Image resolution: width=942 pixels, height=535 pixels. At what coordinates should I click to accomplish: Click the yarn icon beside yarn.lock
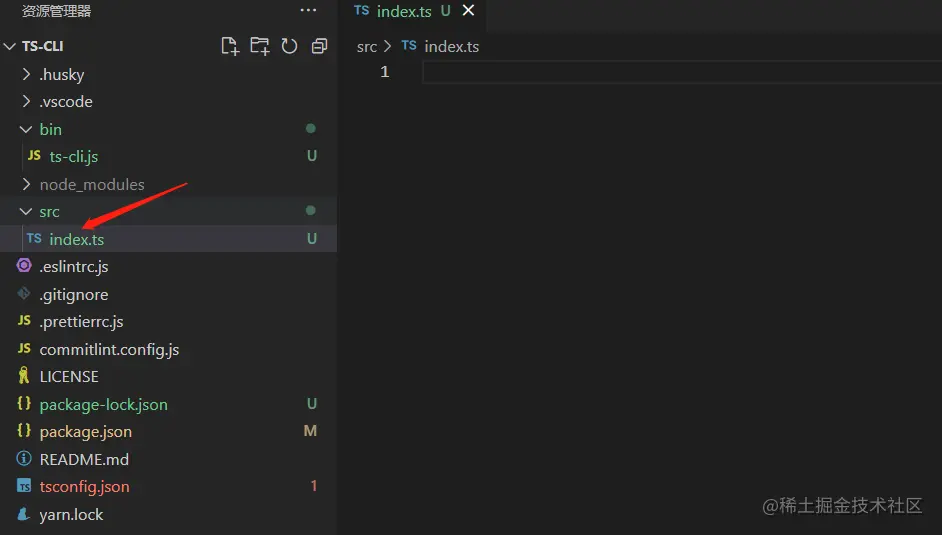click(x=24, y=513)
